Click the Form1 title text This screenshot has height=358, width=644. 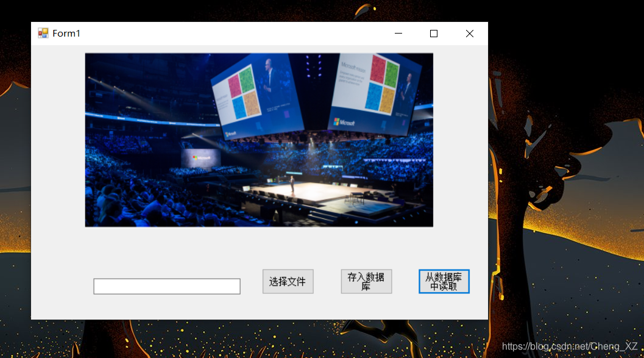(66, 34)
